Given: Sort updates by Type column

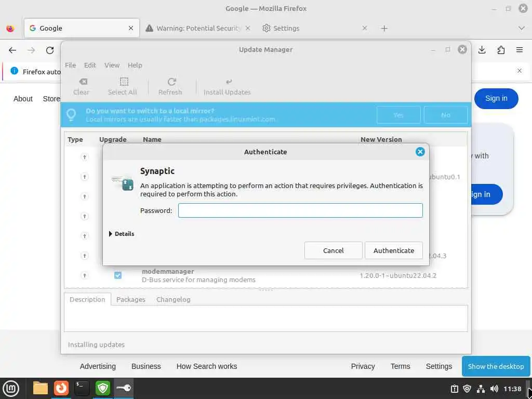Looking at the screenshot, I should pyautogui.click(x=75, y=139).
